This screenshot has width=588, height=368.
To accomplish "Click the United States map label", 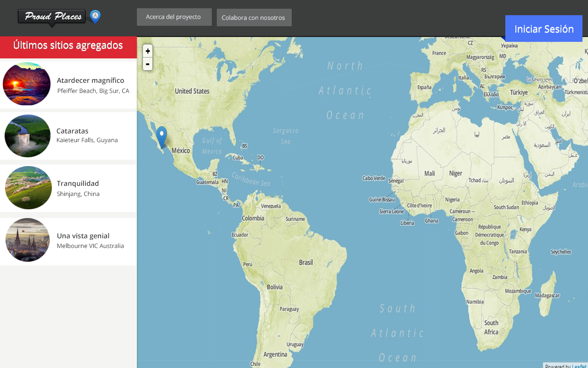I will 192,91.
